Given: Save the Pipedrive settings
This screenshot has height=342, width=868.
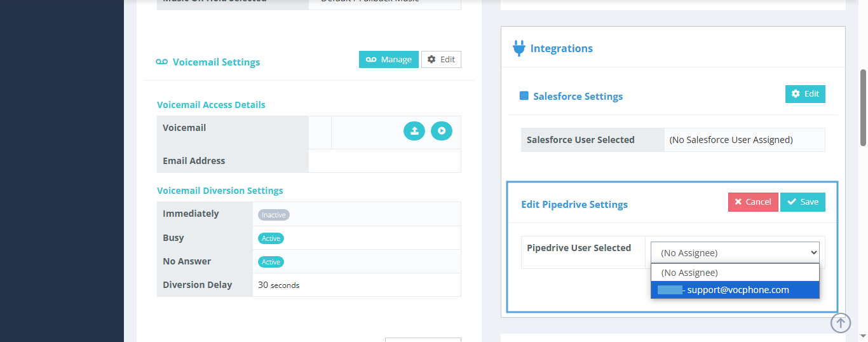Looking at the screenshot, I should click(803, 202).
